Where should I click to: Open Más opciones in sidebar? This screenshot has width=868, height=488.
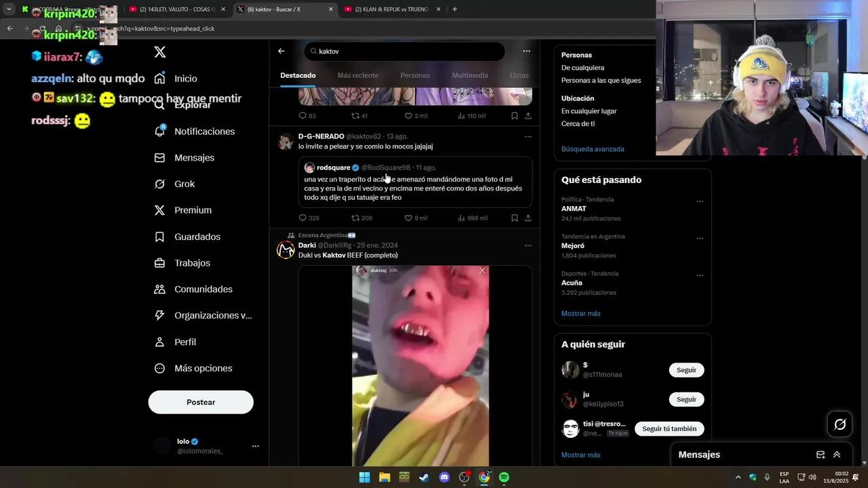[x=193, y=368]
